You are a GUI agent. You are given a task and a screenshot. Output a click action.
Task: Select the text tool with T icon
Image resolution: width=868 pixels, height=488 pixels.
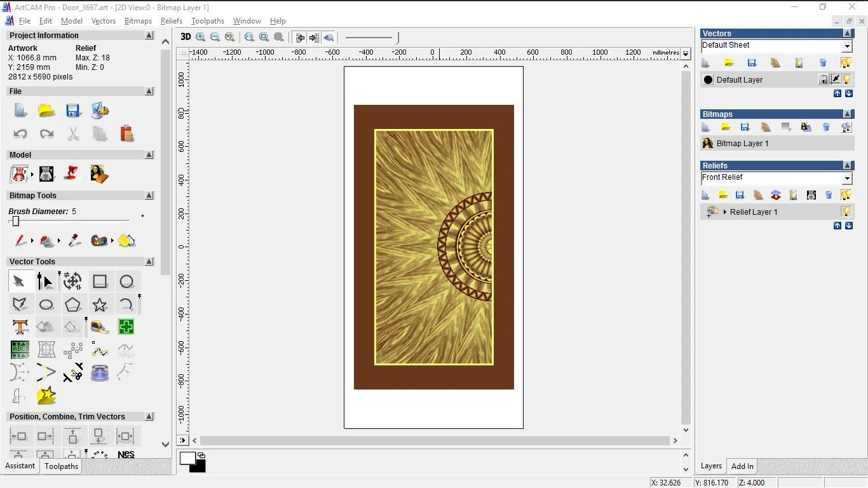point(20,327)
